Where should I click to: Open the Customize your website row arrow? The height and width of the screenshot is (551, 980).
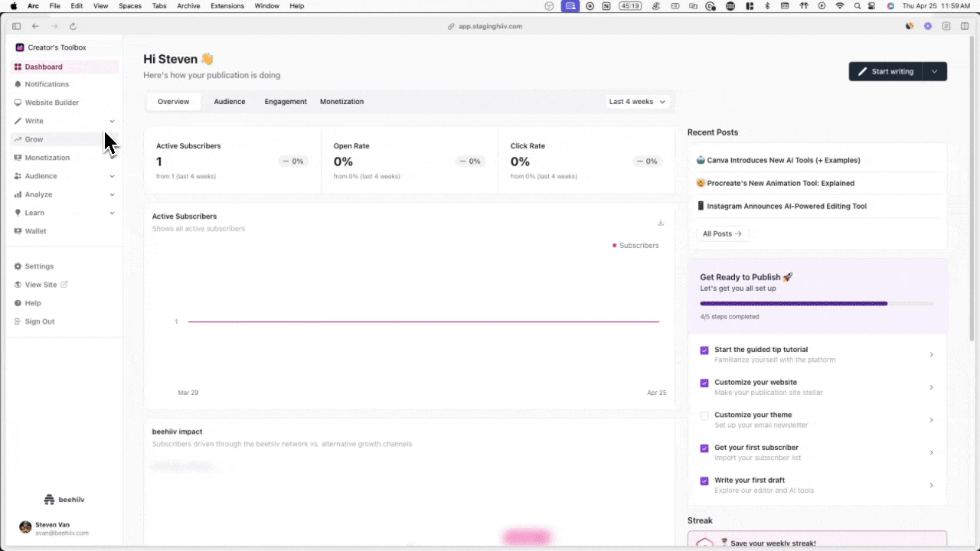932,387
